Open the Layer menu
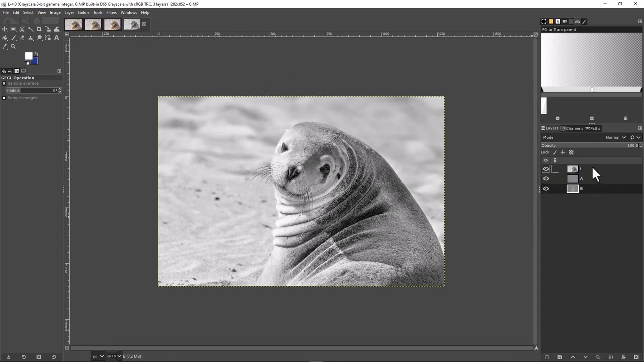Viewport: 644px width, 362px height. 69,12
